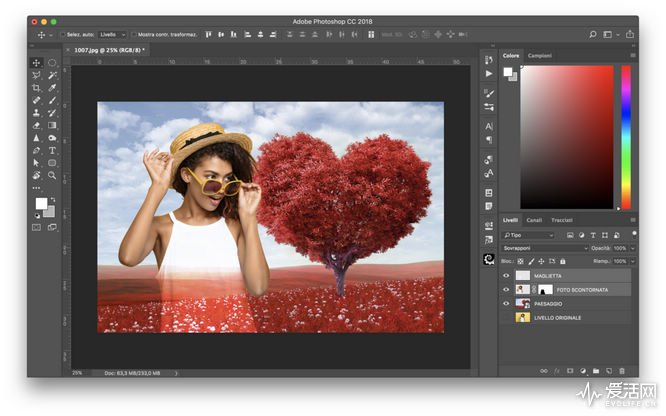Image resolution: width=666 pixels, height=416 pixels.
Task: Open the Riemp. fill dropdown arrow
Action: 633,261
